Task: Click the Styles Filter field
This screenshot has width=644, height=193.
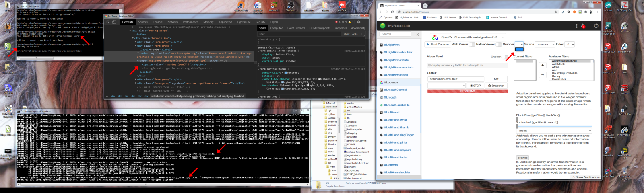Action: (299, 34)
